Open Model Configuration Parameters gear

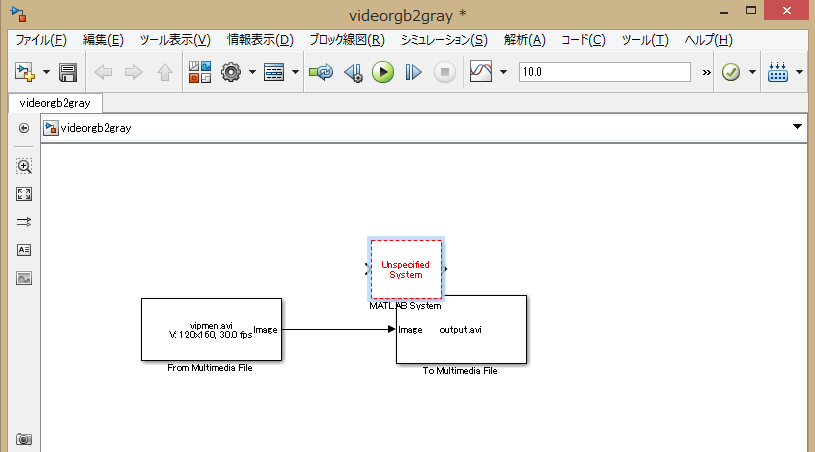pyautogui.click(x=231, y=72)
